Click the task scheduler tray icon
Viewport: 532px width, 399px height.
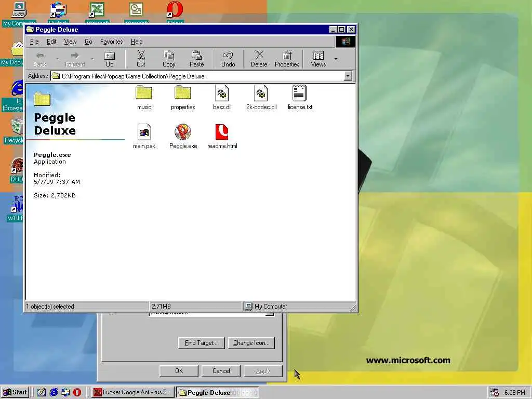[495, 392]
